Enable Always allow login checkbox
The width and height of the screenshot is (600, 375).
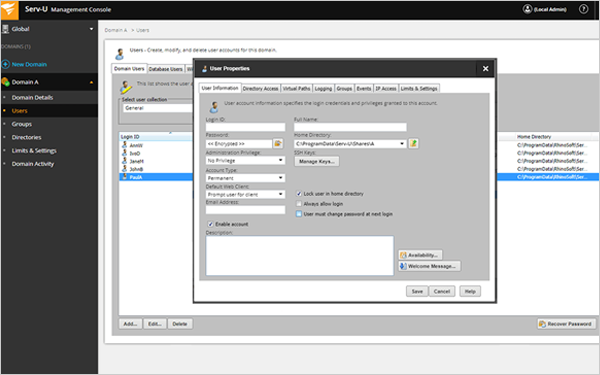click(x=299, y=204)
